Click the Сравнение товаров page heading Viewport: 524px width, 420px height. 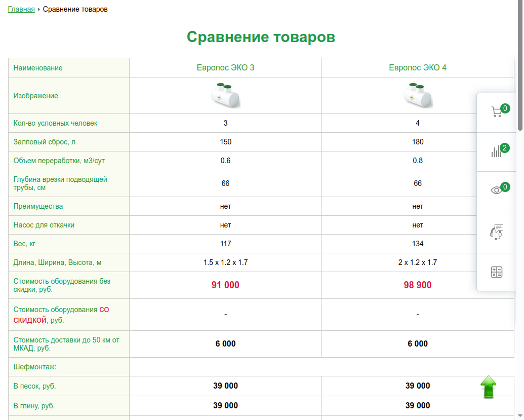(x=261, y=37)
